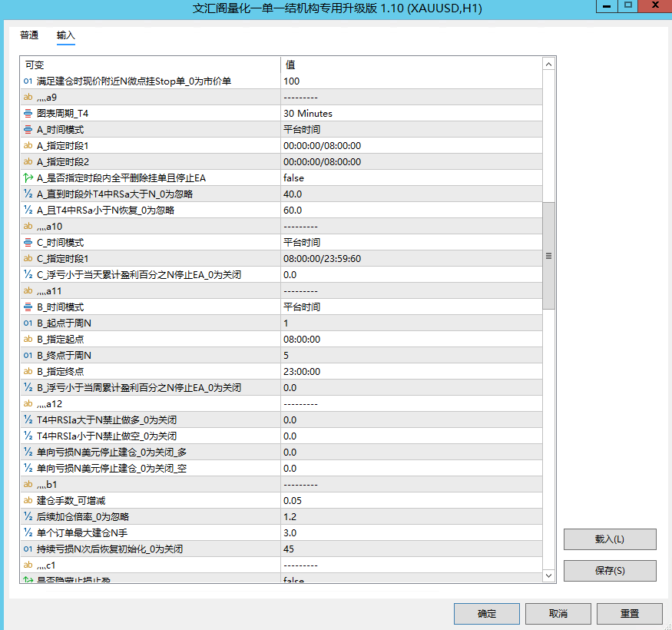Open the B_时间模式 value 平台时间
The width and height of the screenshot is (672, 630).
(x=302, y=307)
